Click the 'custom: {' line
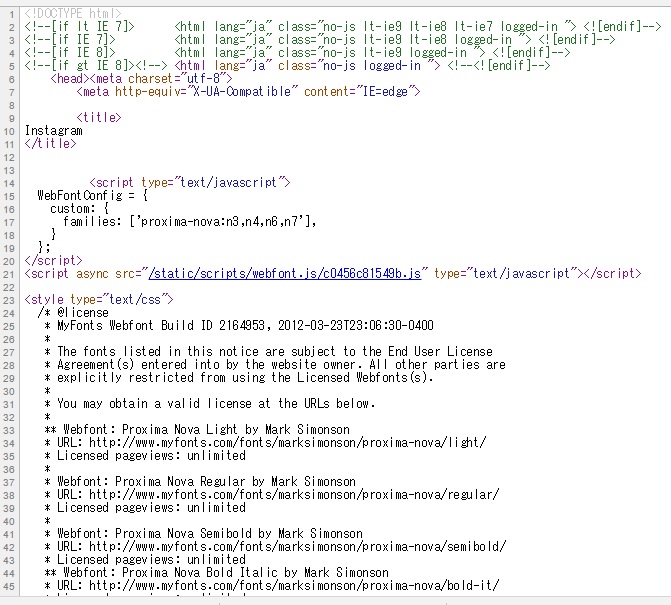The width and height of the screenshot is (671, 605). tap(80, 209)
